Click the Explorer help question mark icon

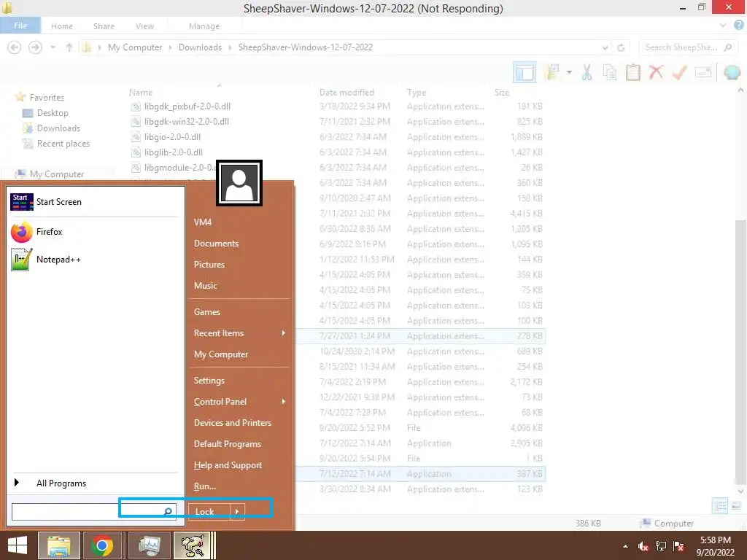tap(739, 26)
